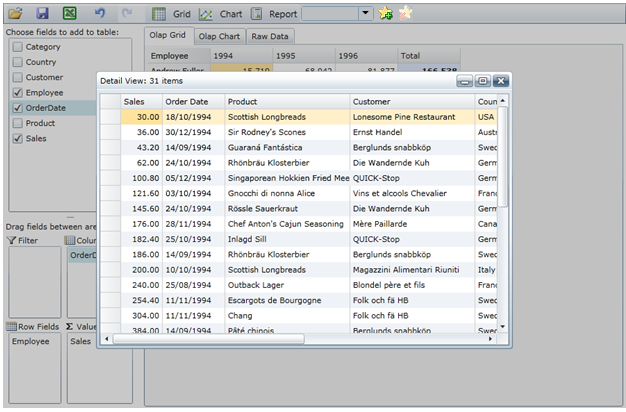Image resolution: width=626 pixels, height=412 pixels.
Task: Uncheck the Employee field checkbox
Action: (x=17, y=92)
